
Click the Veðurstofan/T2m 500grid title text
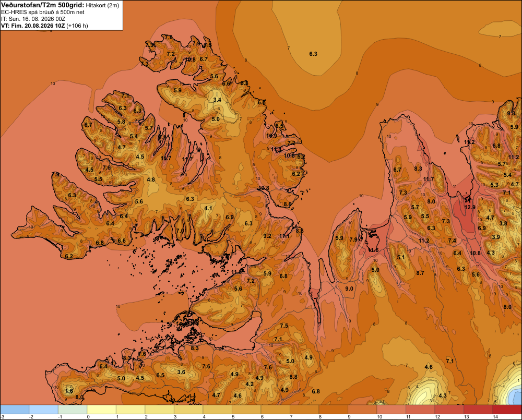click(43, 5)
